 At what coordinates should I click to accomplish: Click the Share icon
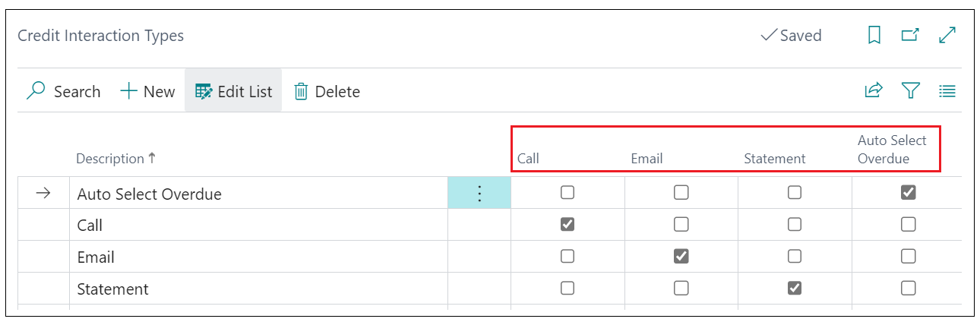pyautogui.click(x=874, y=91)
